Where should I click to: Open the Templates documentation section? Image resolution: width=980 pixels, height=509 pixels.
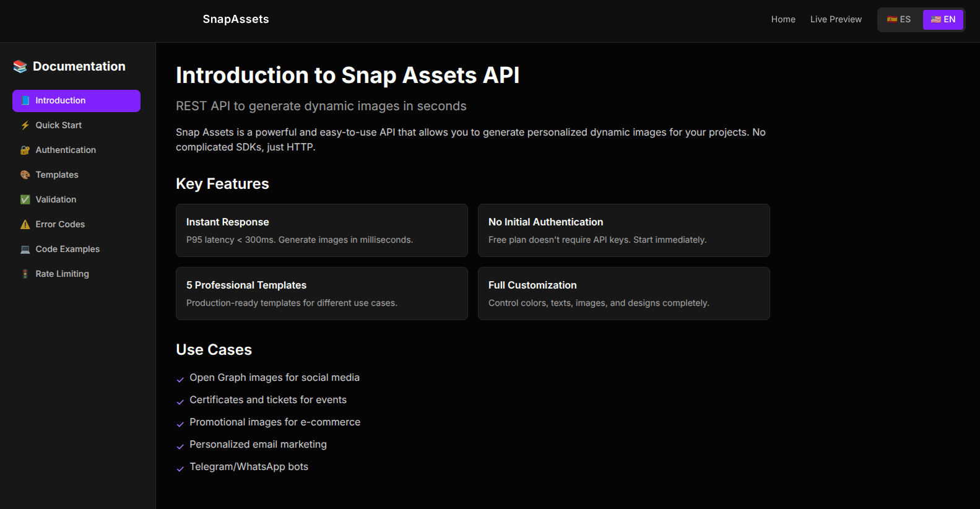click(57, 175)
